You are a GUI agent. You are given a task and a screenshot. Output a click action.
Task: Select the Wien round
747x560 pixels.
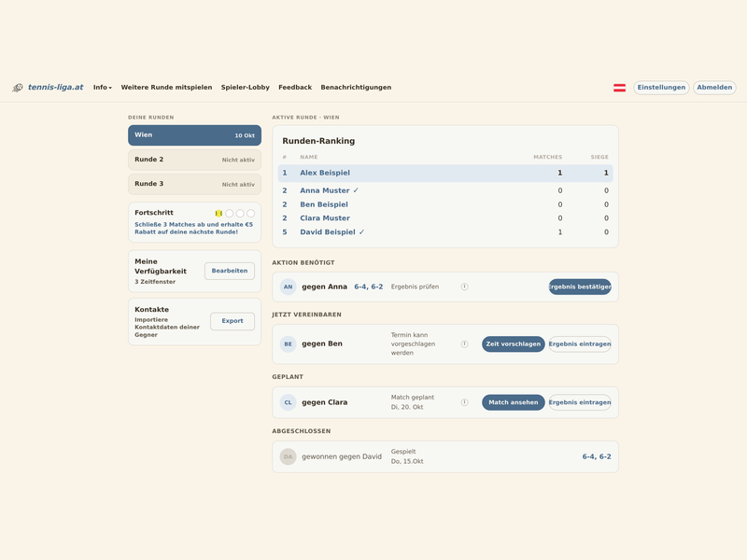point(194,135)
